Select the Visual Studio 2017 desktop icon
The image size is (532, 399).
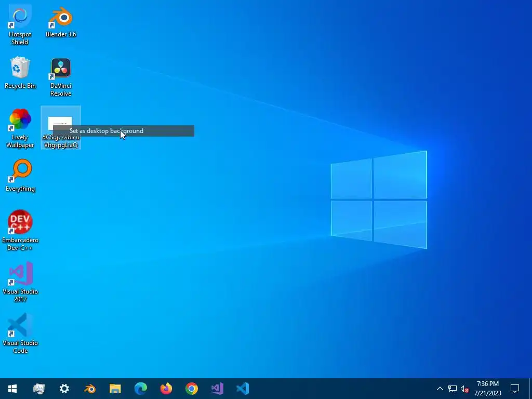click(20, 282)
